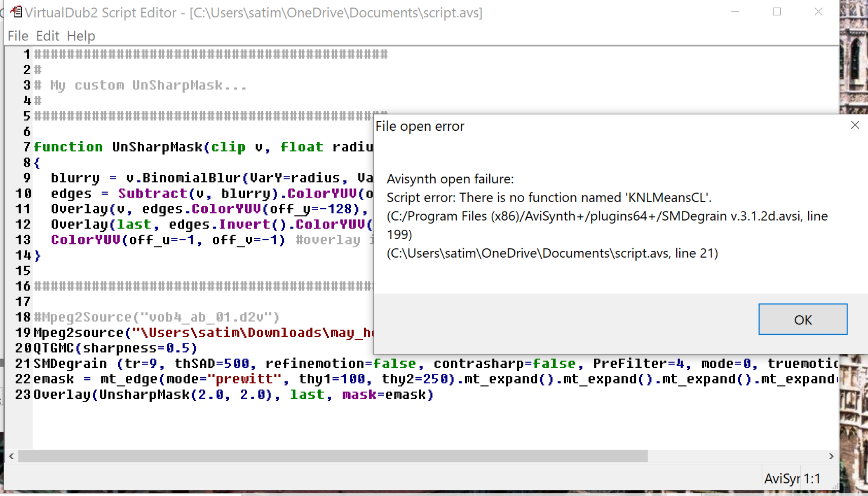This screenshot has width=868, height=496.
Task: Click line 9 'blurry = v.BinomialBlur'
Action: coord(212,178)
